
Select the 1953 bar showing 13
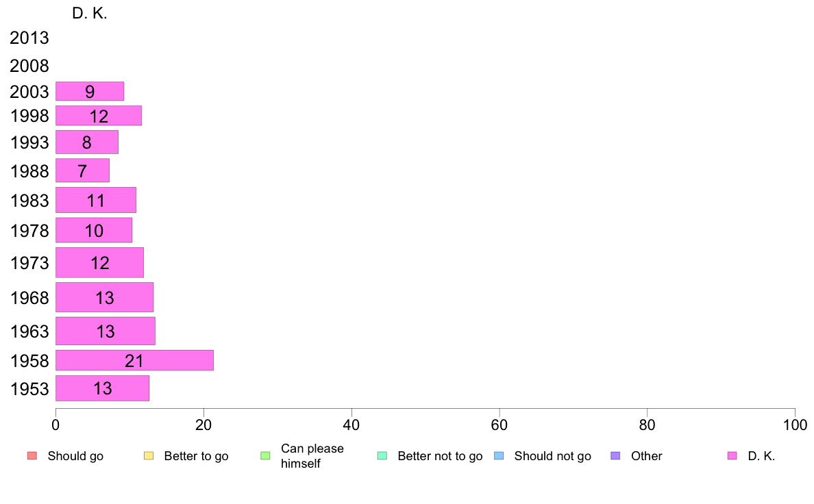tap(102, 388)
